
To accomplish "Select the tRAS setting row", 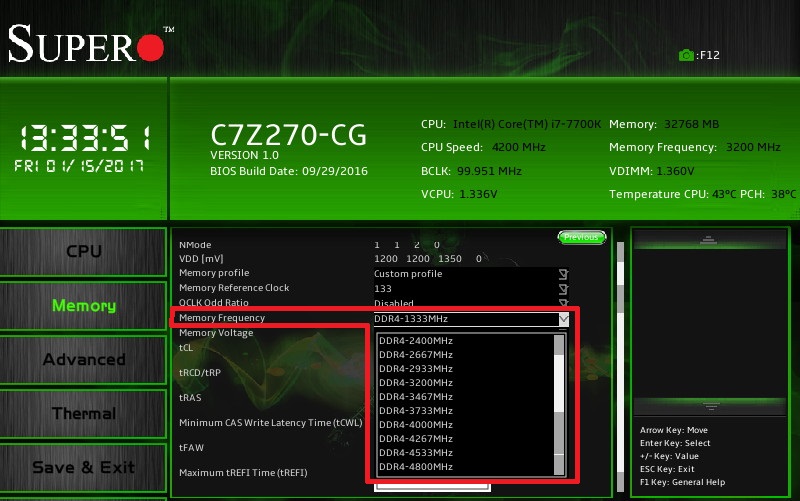I will [190, 398].
